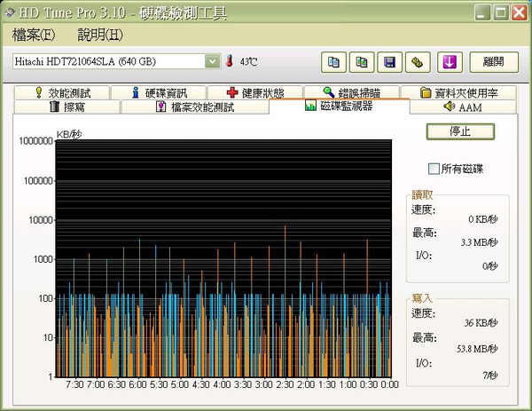Click the write I/O value 7/秒
The image size is (532, 411).
[x=490, y=375]
